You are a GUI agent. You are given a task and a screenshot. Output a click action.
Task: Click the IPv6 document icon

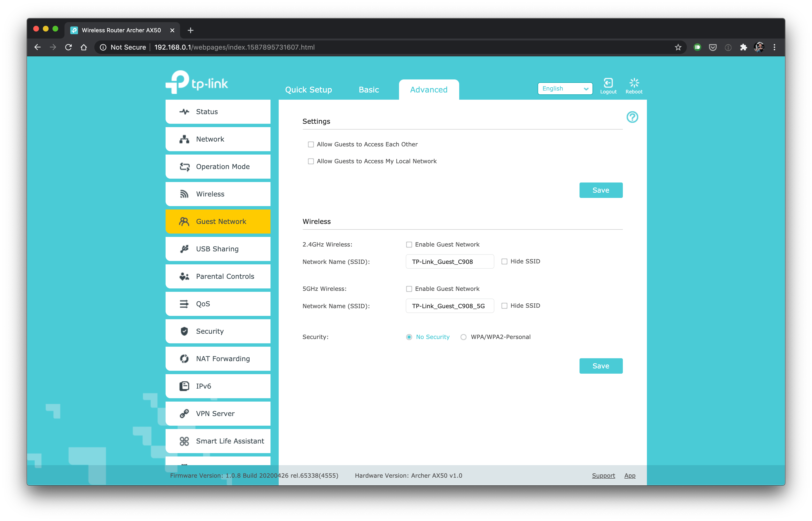pyautogui.click(x=184, y=386)
